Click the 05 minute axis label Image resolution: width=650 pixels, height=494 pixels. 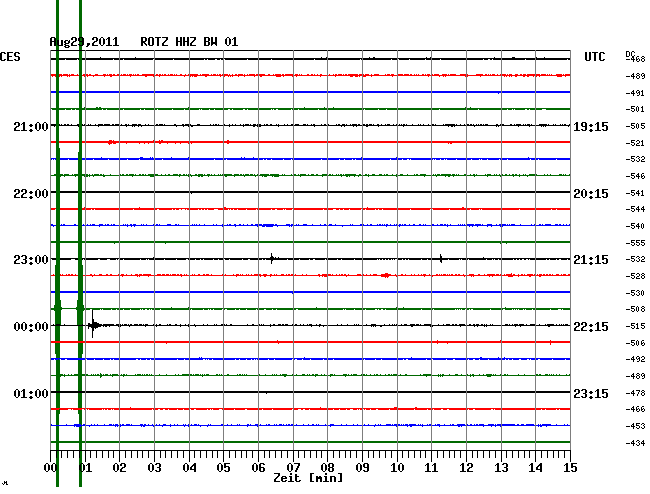(223, 468)
